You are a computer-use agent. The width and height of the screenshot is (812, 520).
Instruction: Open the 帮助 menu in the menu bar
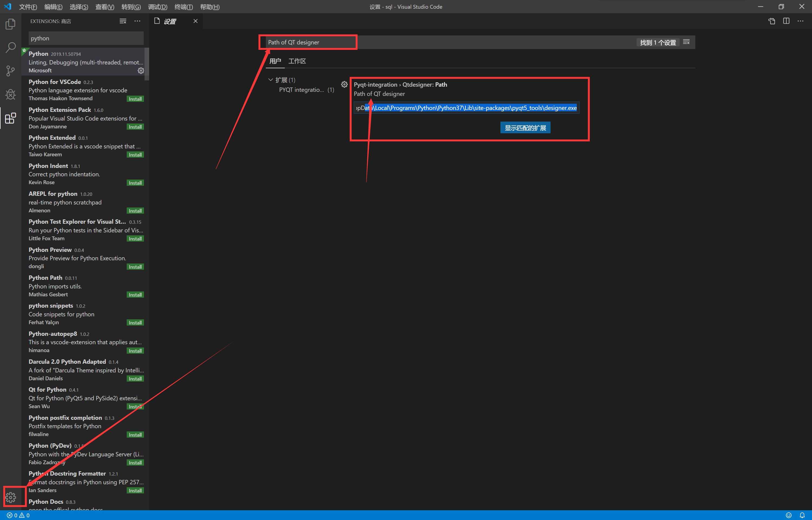[x=209, y=7]
